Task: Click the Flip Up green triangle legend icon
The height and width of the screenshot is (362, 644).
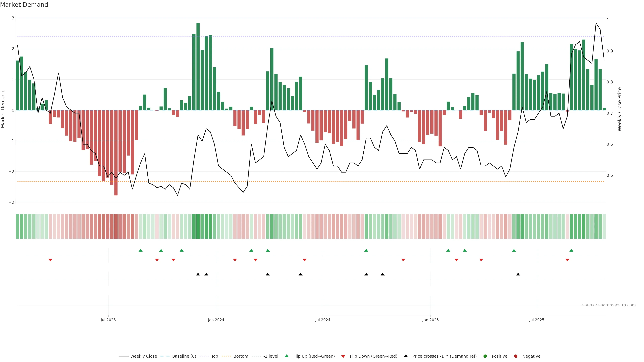Action: click(286, 356)
